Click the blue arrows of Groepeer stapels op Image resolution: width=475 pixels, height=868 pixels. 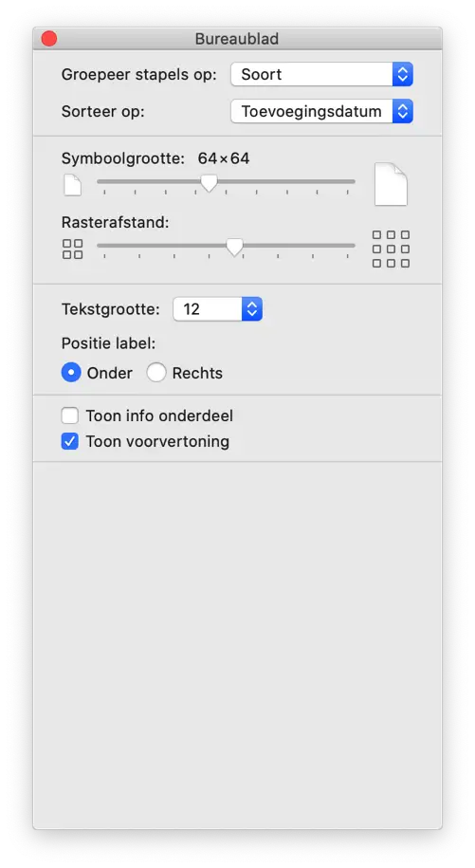click(x=403, y=74)
